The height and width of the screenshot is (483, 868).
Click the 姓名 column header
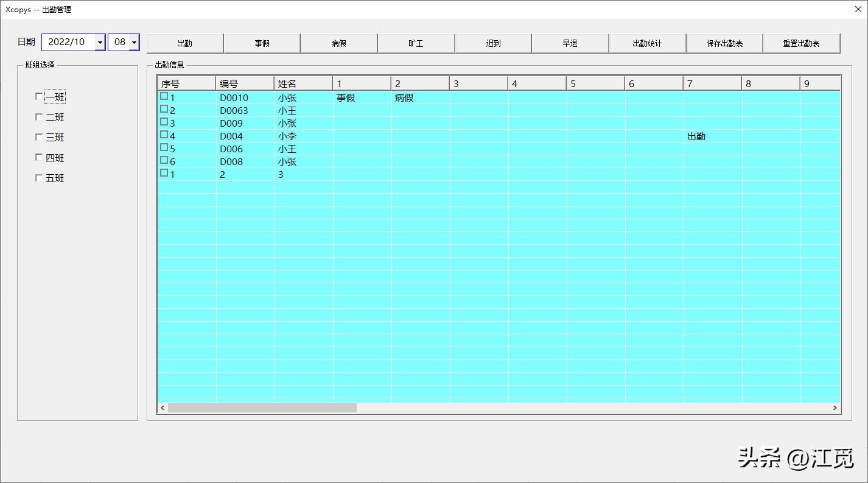(303, 83)
